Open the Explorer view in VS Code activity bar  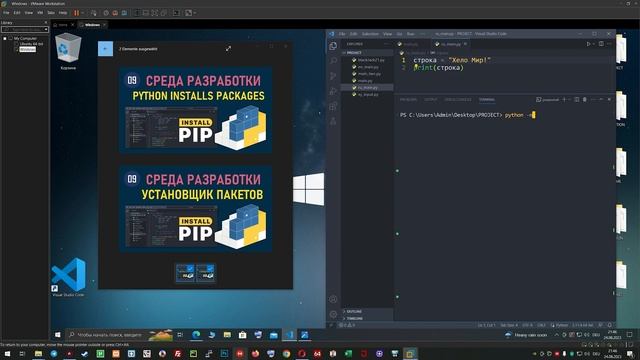click(x=333, y=46)
